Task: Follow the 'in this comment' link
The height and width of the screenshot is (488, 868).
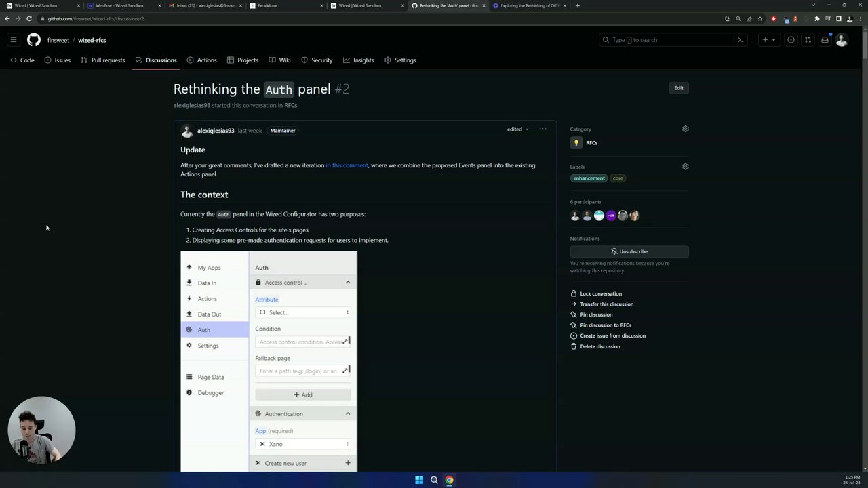Action: pyautogui.click(x=347, y=165)
